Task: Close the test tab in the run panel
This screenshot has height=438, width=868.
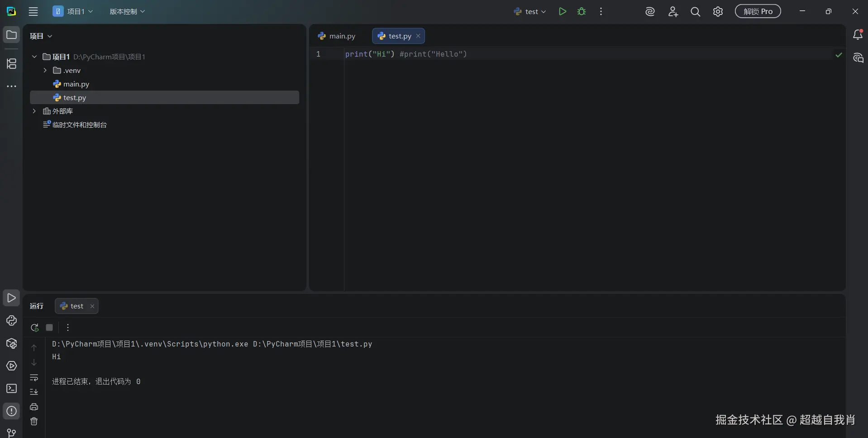Action: coord(92,306)
